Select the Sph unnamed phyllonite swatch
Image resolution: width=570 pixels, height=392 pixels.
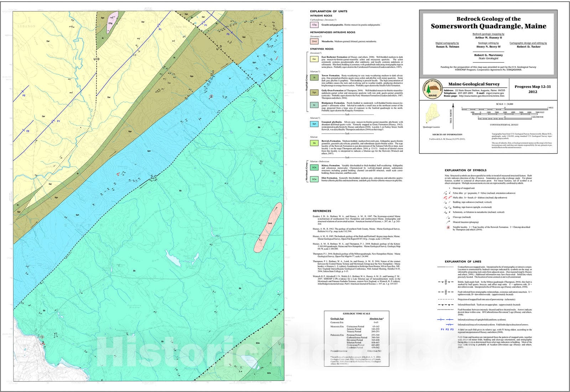pyautogui.click(x=314, y=124)
